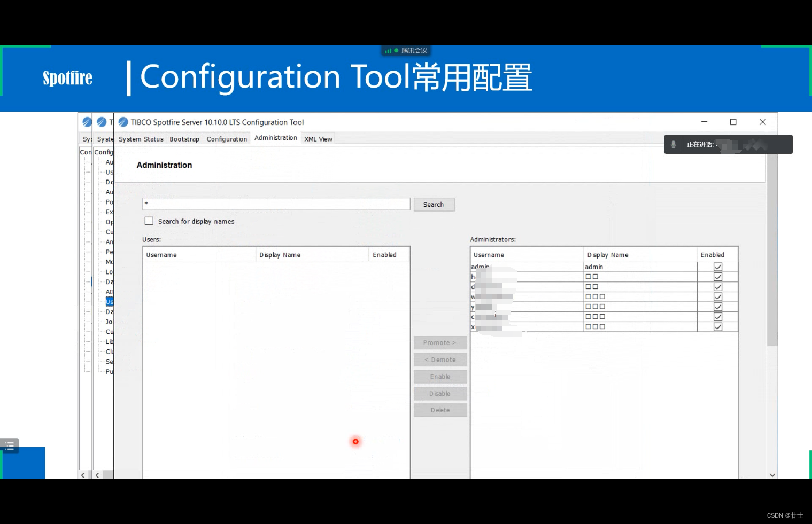Click the TIBCO Spotfire title bar icon
This screenshot has width=812, height=524.
(123, 122)
